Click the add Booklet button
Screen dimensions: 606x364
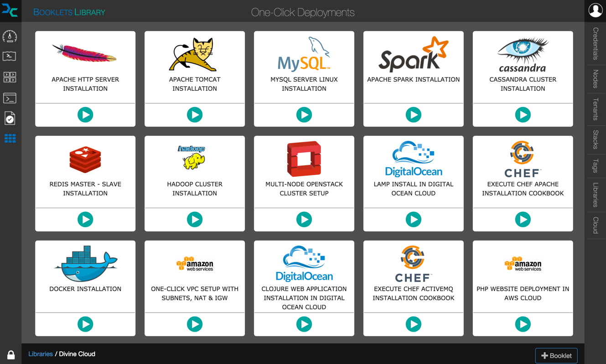[x=556, y=356]
